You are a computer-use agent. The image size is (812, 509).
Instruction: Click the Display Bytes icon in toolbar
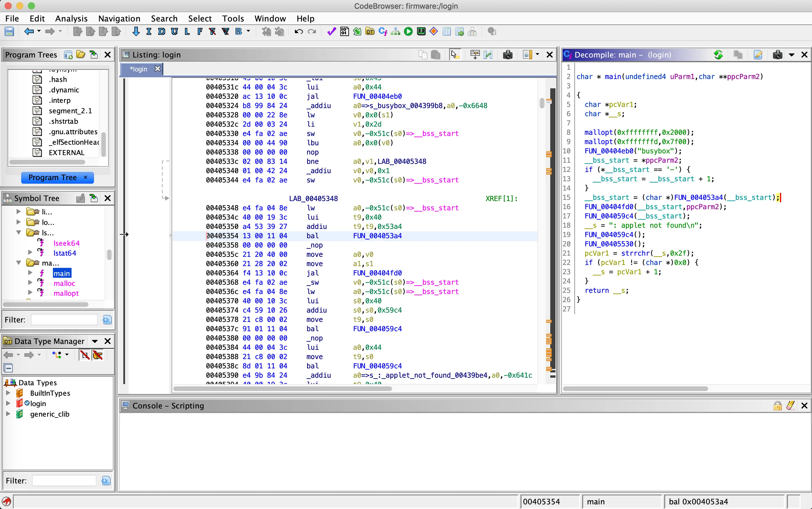tap(344, 32)
